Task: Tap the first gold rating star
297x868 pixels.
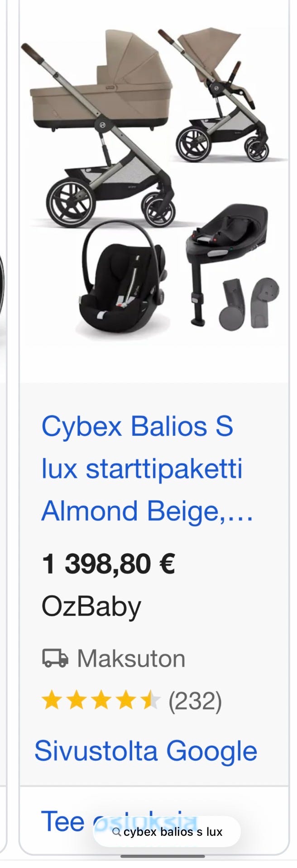Action: point(52,701)
